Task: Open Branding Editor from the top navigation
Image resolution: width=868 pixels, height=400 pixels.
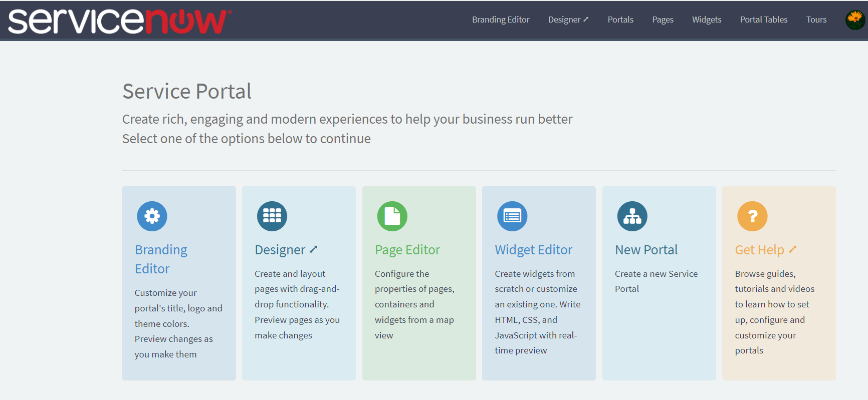Action: [x=500, y=20]
